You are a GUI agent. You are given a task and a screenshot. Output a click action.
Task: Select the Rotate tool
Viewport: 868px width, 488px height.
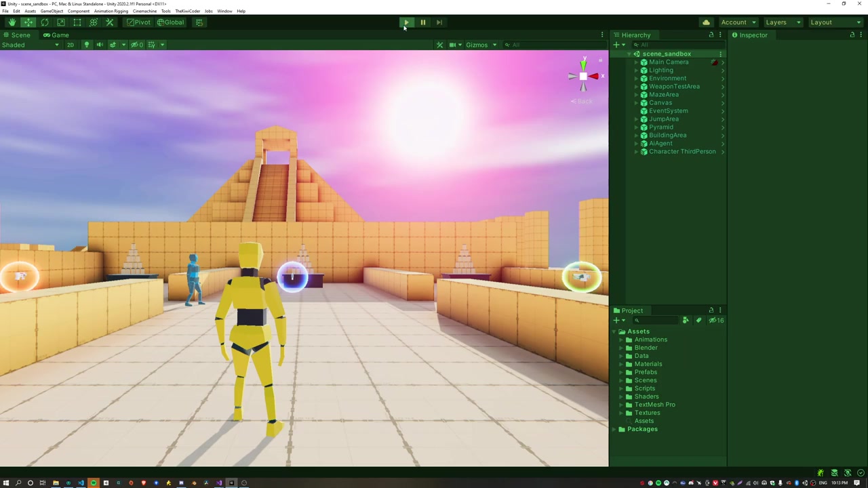[x=45, y=22]
